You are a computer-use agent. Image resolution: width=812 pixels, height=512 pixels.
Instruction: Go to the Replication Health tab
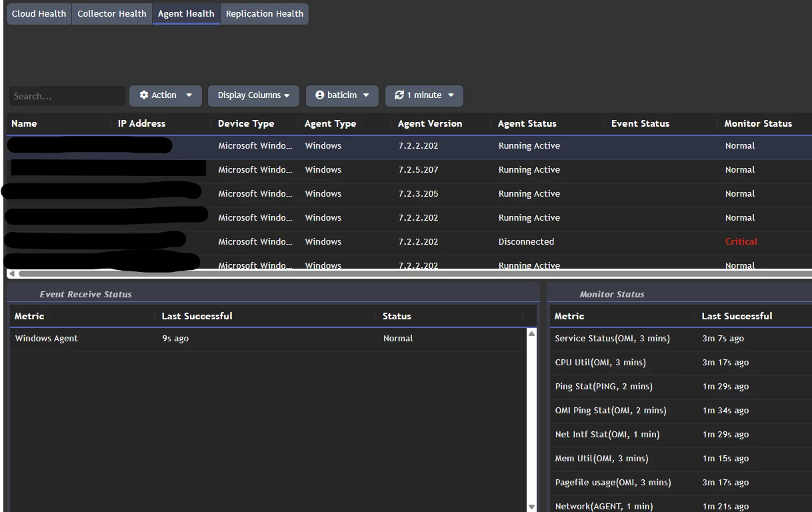(265, 14)
